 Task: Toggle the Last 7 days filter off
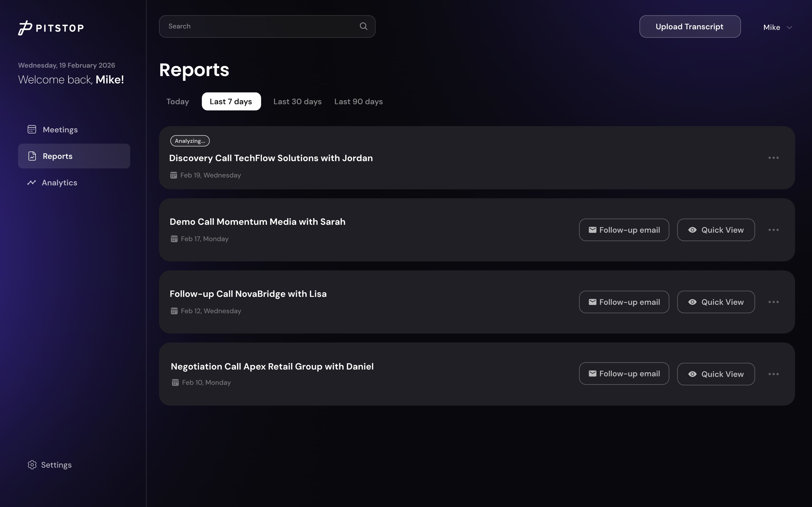coord(231,101)
